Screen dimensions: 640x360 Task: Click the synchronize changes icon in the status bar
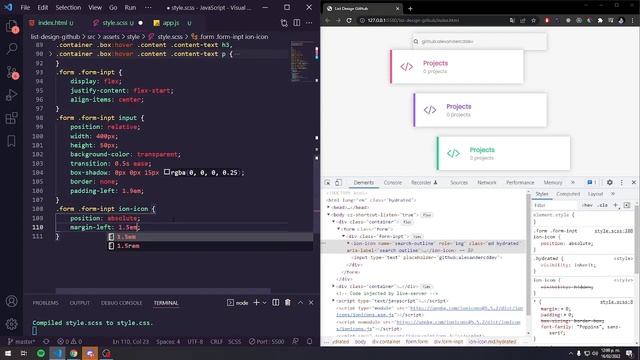pyautogui.click(x=46, y=341)
